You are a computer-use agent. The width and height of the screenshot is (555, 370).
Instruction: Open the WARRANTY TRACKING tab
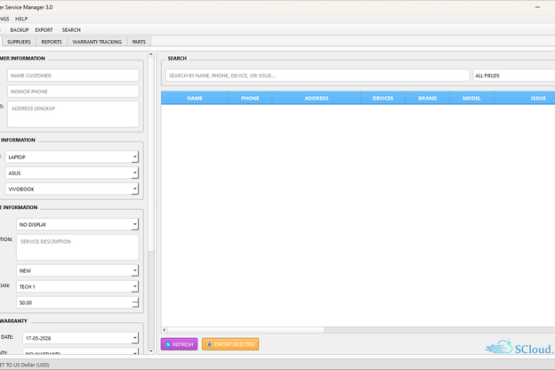tap(97, 42)
